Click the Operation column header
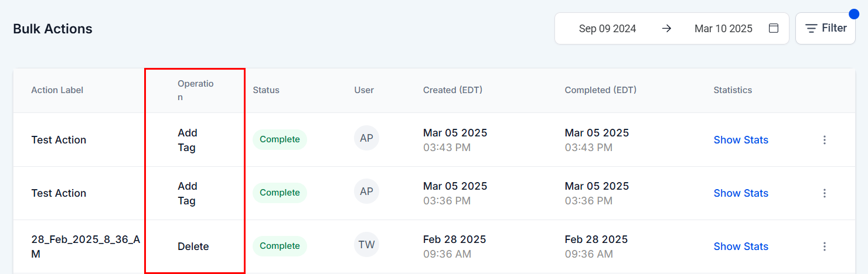 (196, 90)
